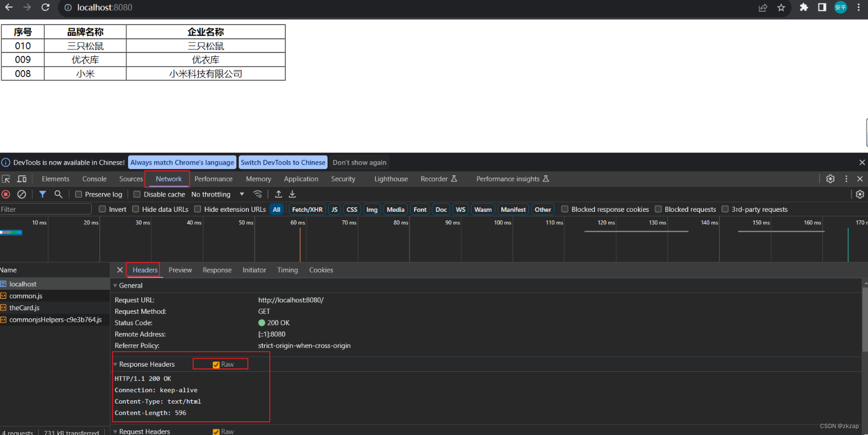Select the All filter chip
The height and width of the screenshot is (435, 868).
(277, 209)
